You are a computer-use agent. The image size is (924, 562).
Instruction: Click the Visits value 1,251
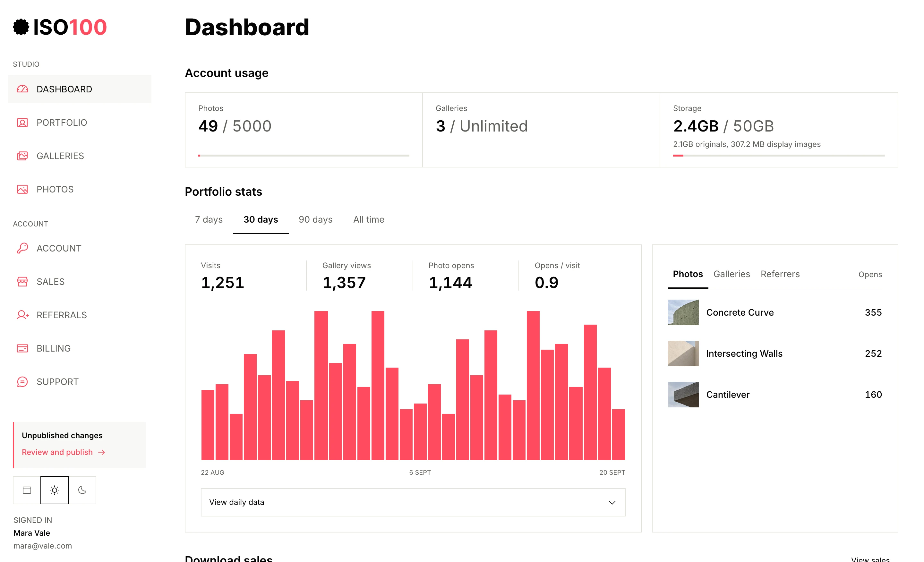pos(223,282)
